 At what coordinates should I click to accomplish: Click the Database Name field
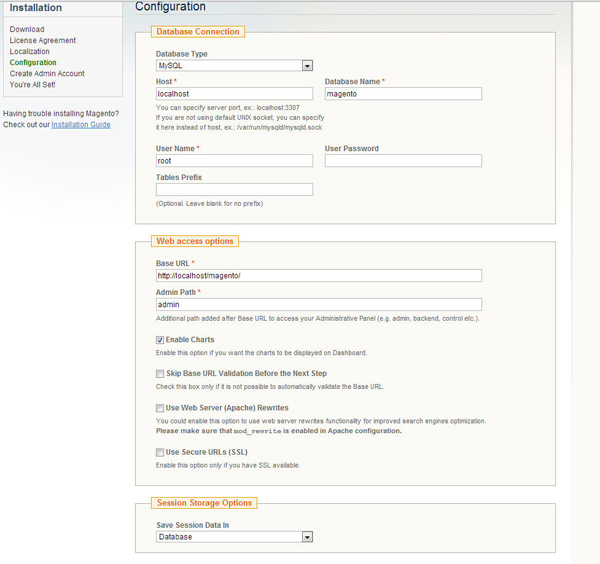coord(403,94)
